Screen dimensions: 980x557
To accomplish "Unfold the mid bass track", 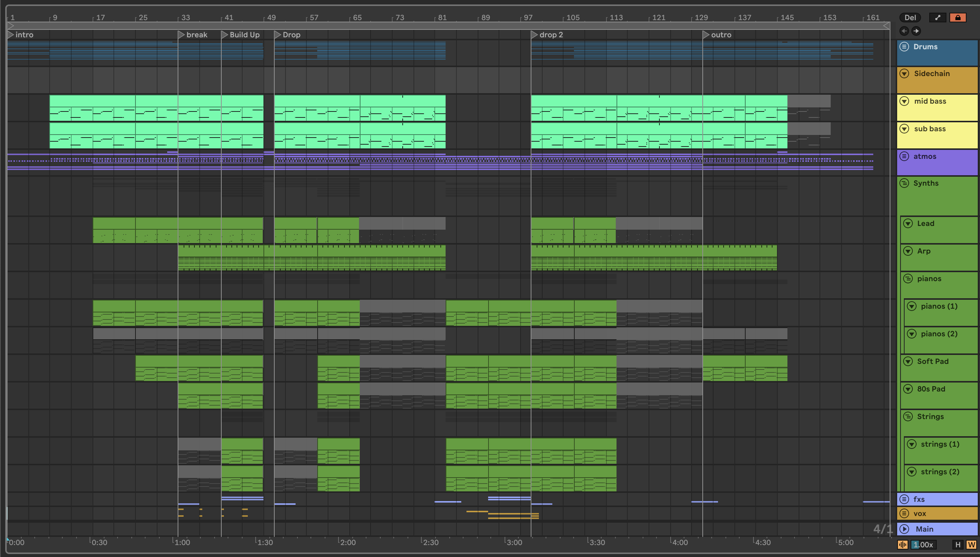I will point(904,101).
